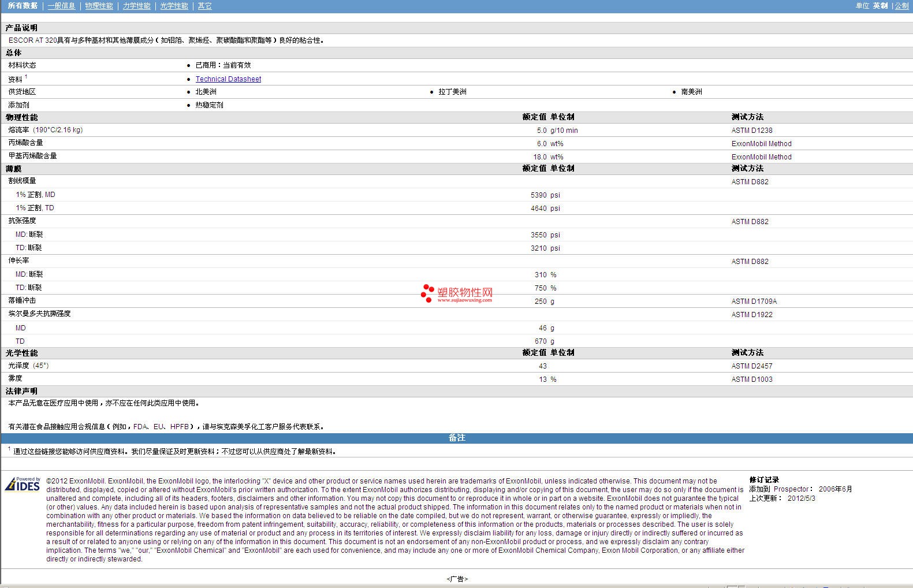The width and height of the screenshot is (913, 588).
Task: Switch units to 英制
Action: [880, 6]
